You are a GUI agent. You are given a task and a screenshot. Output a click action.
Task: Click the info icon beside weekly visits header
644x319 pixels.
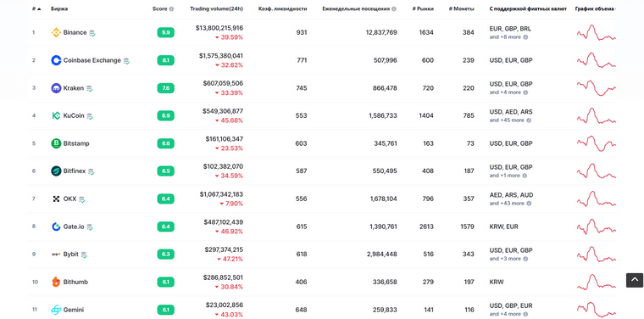[x=394, y=9]
